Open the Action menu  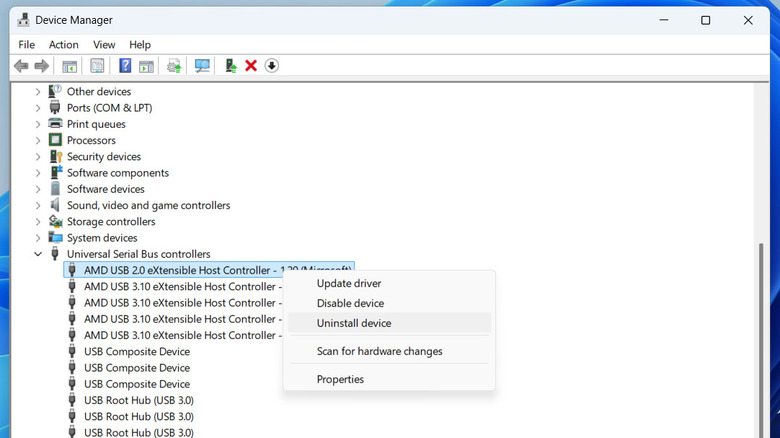(x=64, y=45)
